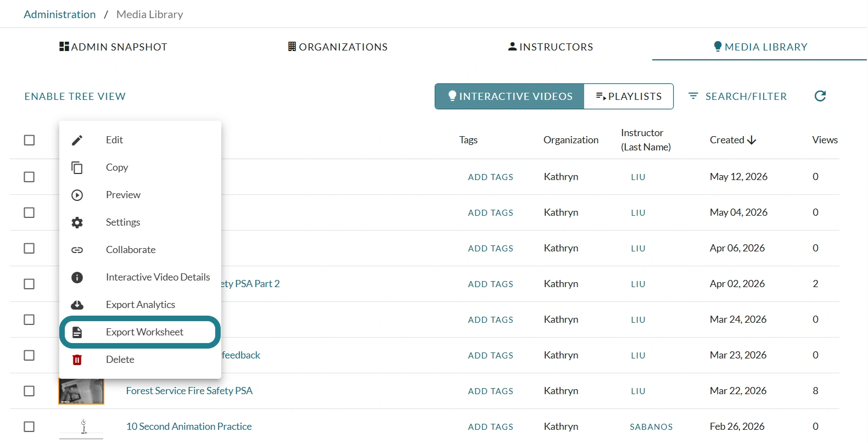868x443 pixels.
Task: Select the Interactive Videos toggle button
Action: point(510,96)
